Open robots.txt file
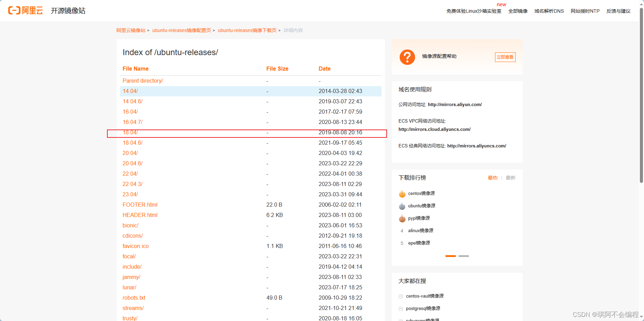 pos(134,298)
